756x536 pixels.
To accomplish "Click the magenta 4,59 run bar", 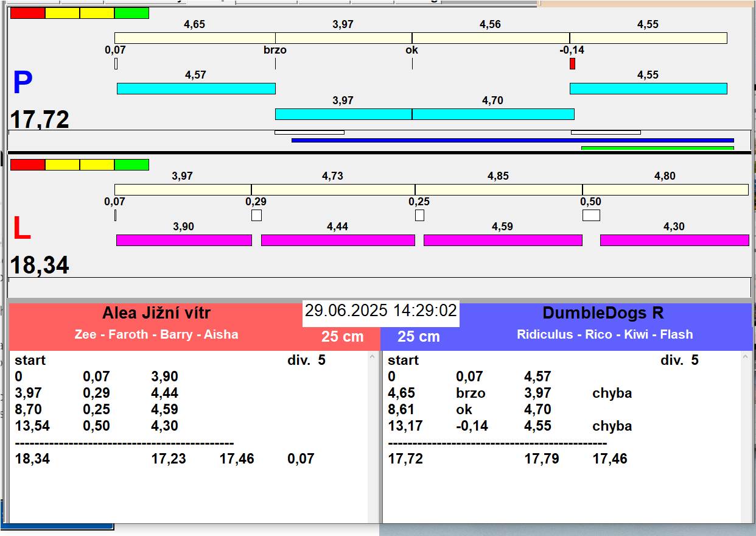I will click(x=503, y=240).
